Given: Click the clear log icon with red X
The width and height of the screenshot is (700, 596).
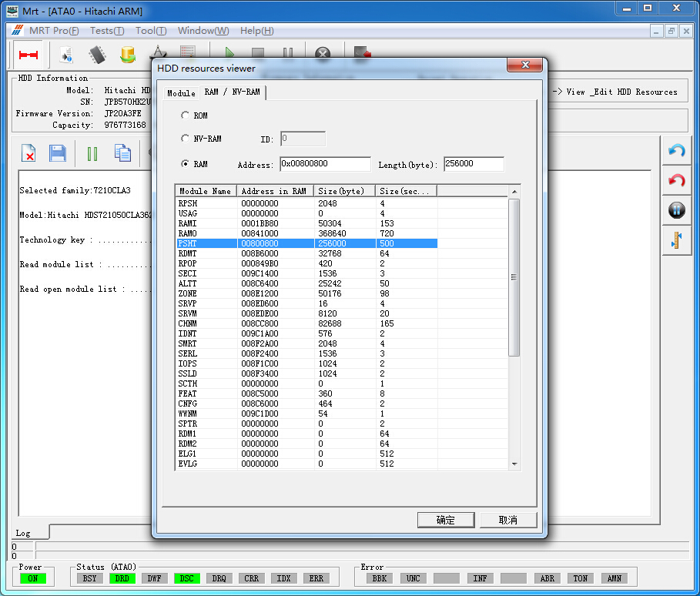Looking at the screenshot, I should tap(28, 153).
